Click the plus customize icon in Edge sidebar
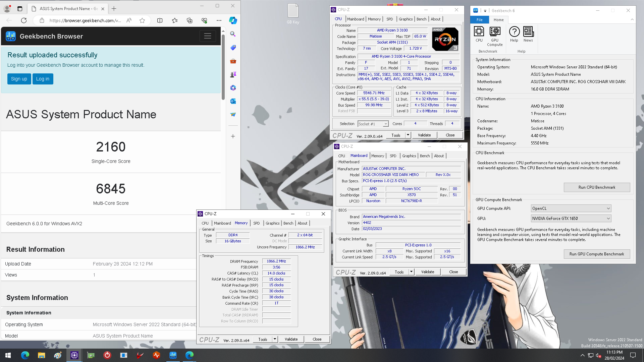Screen dimensions: 644x362 coord(233,136)
